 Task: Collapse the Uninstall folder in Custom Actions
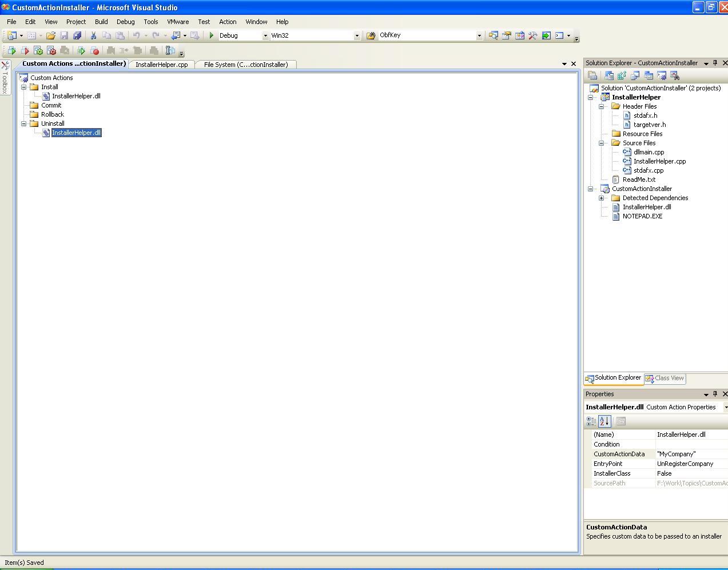(24, 123)
